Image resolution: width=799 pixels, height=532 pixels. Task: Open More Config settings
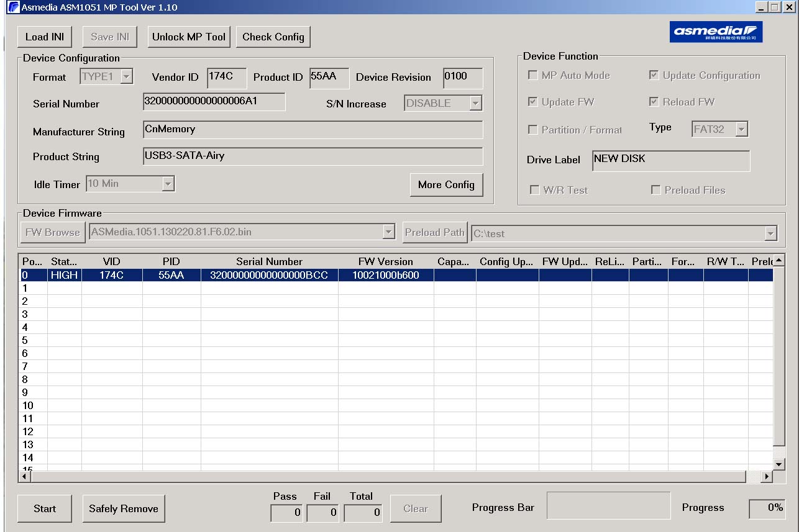pos(446,184)
